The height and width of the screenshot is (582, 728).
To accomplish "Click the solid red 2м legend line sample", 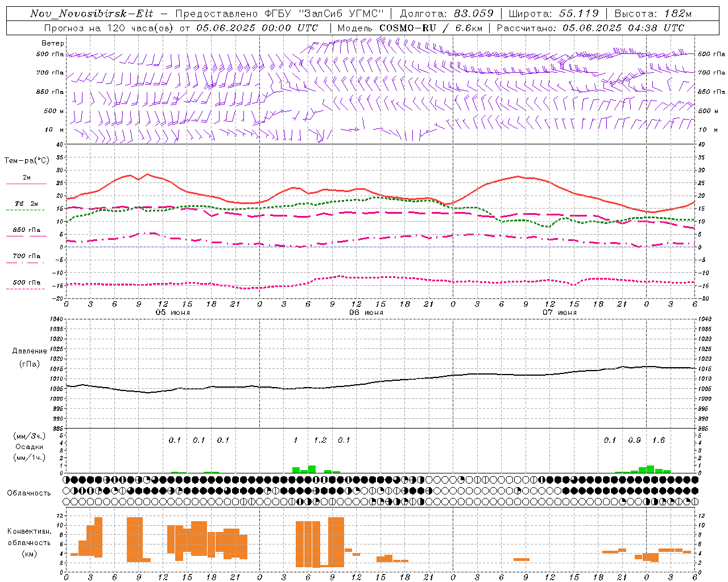I will point(26,184).
